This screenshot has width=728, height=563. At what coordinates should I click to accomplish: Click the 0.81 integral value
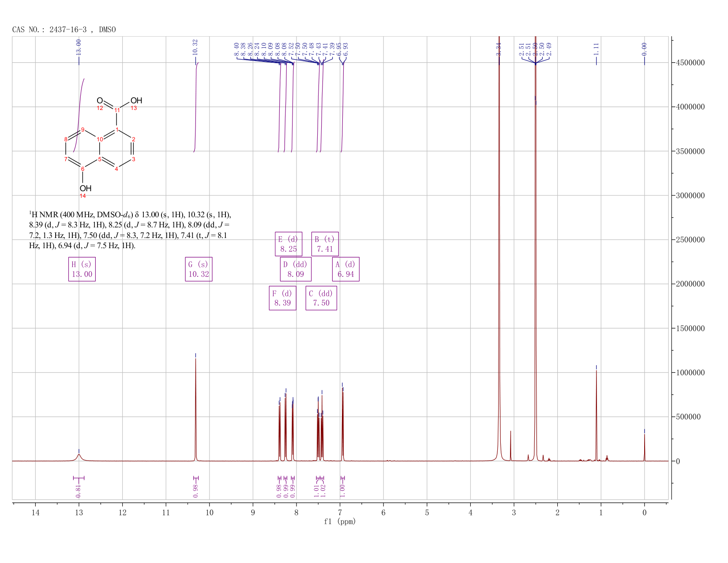pos(79,491)
